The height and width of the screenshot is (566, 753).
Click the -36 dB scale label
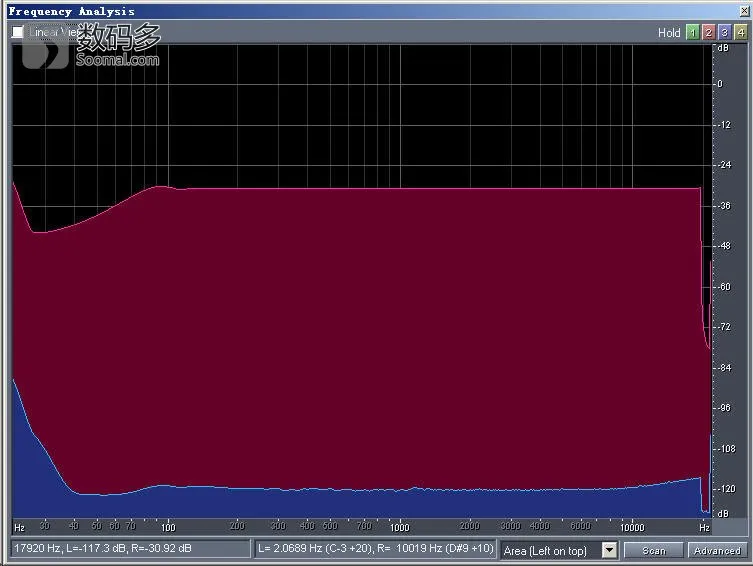pos(724,205)
